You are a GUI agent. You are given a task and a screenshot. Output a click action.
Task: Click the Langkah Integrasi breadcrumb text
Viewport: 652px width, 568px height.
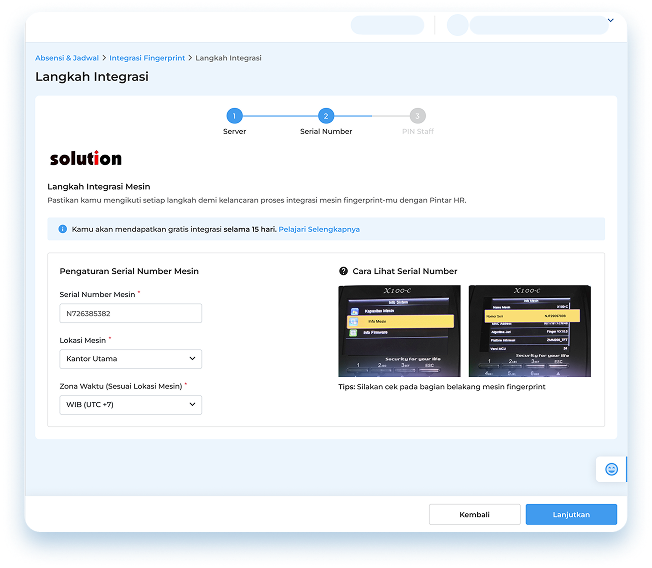click(x=228, y=58)
